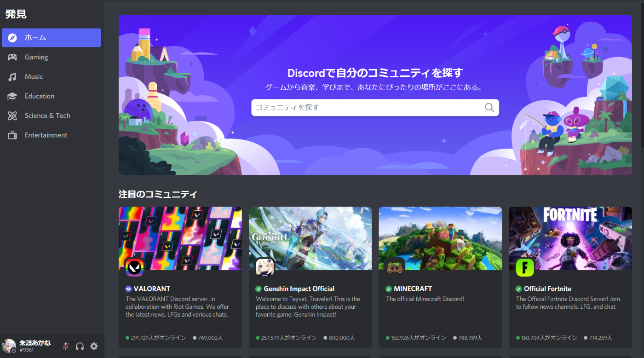Select the ホーム compass icon
The image size is (644, 358).
12,38
